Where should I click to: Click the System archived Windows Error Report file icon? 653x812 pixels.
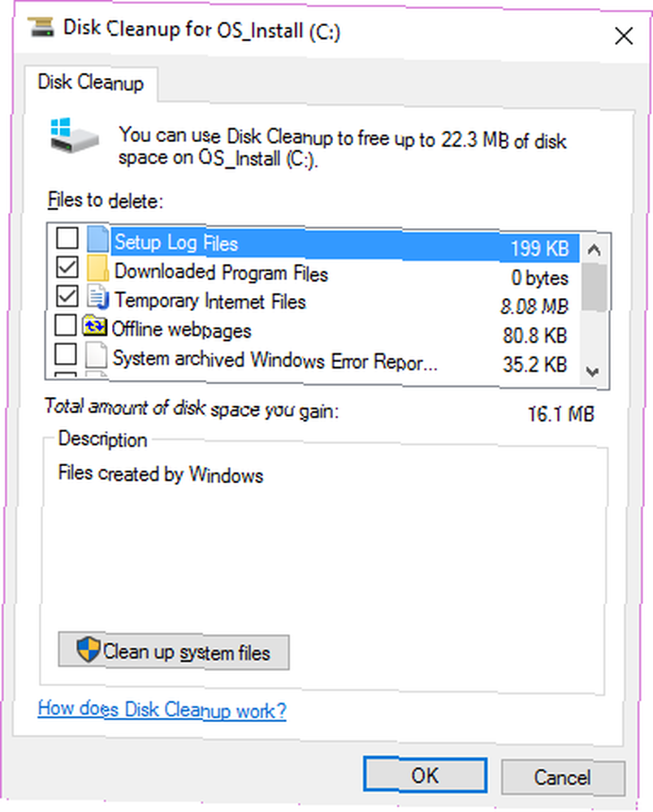(x=97, y=356)
